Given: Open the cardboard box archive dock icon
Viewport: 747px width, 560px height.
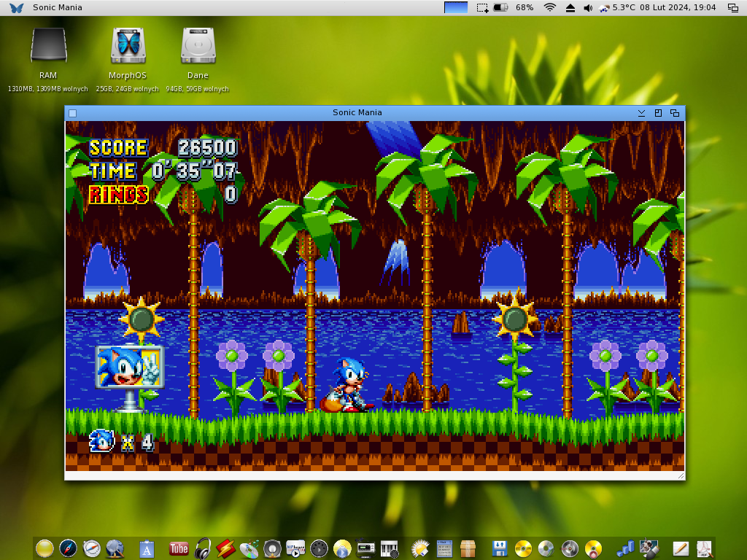Looking at the screenshot, I should 468,548.
